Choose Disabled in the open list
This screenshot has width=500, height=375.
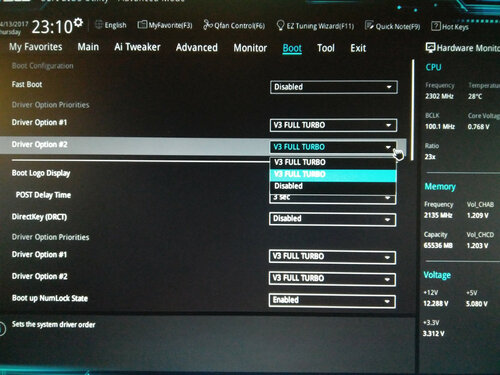[x=333, y=186]
